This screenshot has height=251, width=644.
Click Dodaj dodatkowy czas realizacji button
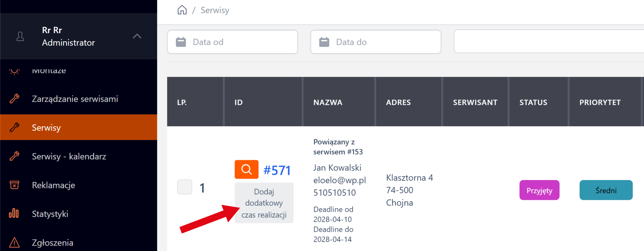(264, 203)
